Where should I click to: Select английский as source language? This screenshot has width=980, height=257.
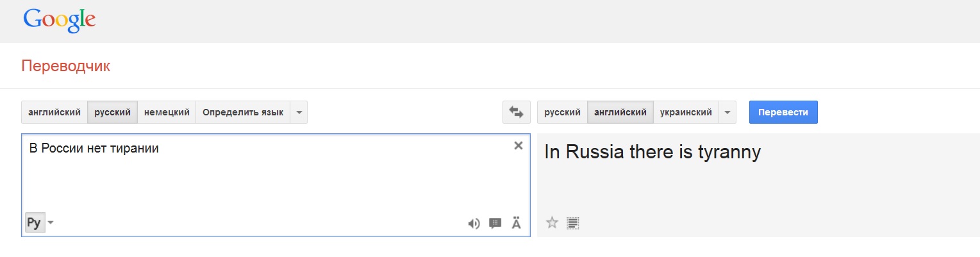tap(54, 112)
